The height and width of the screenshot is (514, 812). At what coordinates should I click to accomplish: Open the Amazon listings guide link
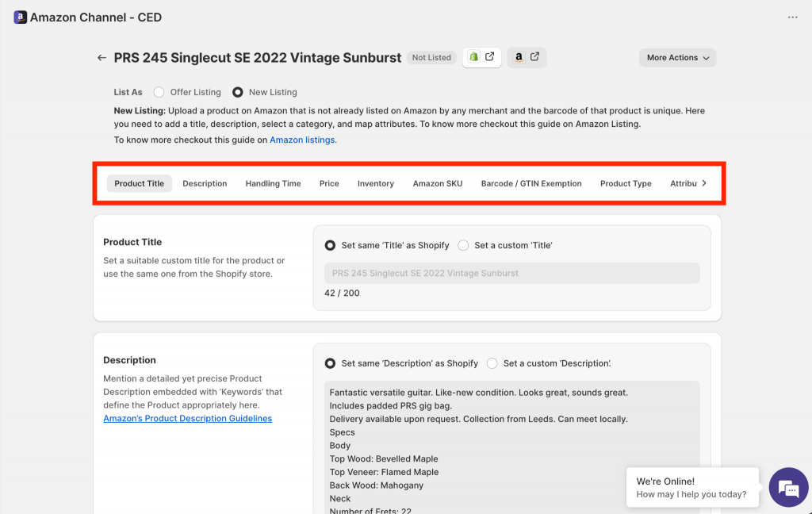tap(303, 140)
